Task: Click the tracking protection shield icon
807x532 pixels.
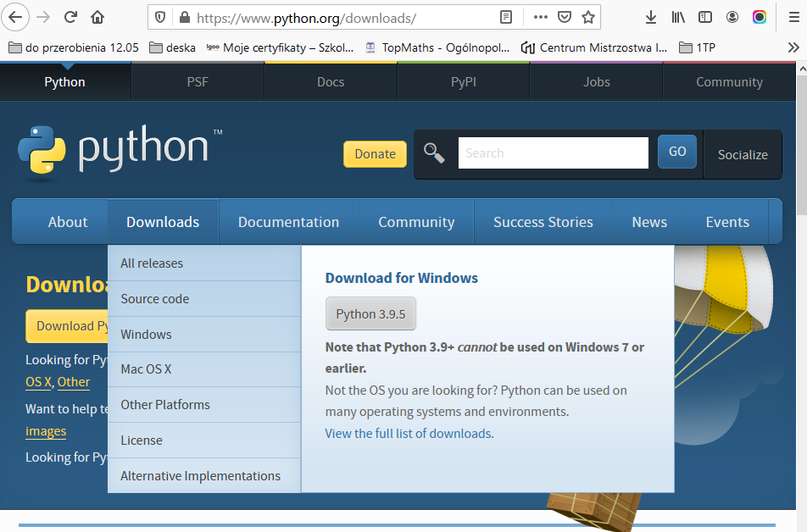Action: 160,18
